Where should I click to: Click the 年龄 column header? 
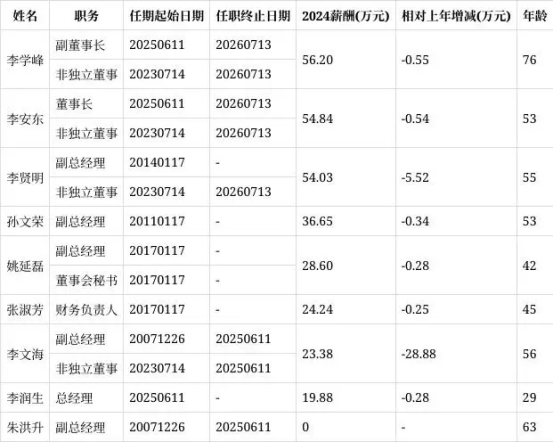click(535, 16)
